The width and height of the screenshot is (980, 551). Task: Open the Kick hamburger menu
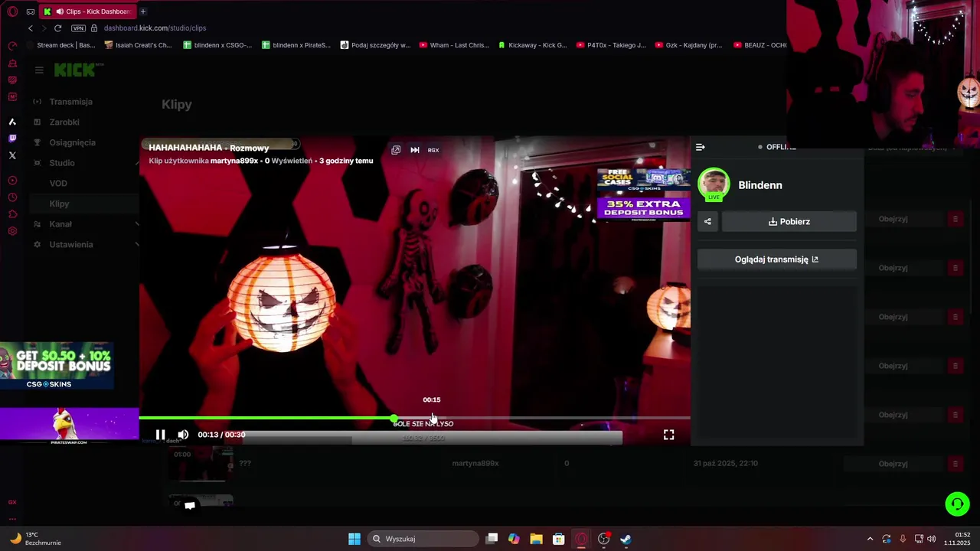coord(39,70)
